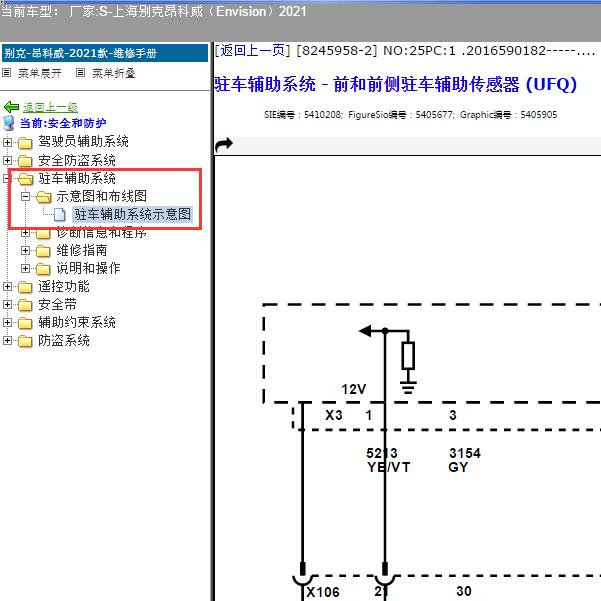Select the 说明和操作 tree item
Viewport: 601px width, 601px height.
pos(88,268)
